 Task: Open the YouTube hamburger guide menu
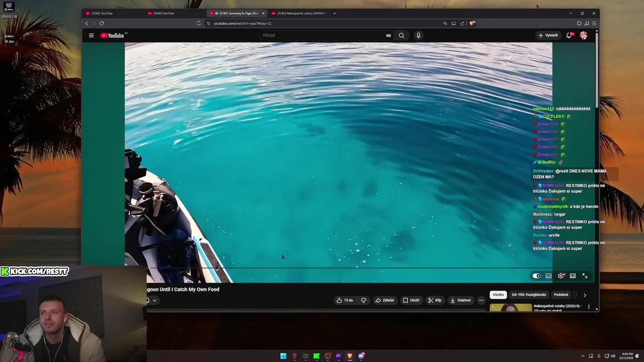pos(91,35)
